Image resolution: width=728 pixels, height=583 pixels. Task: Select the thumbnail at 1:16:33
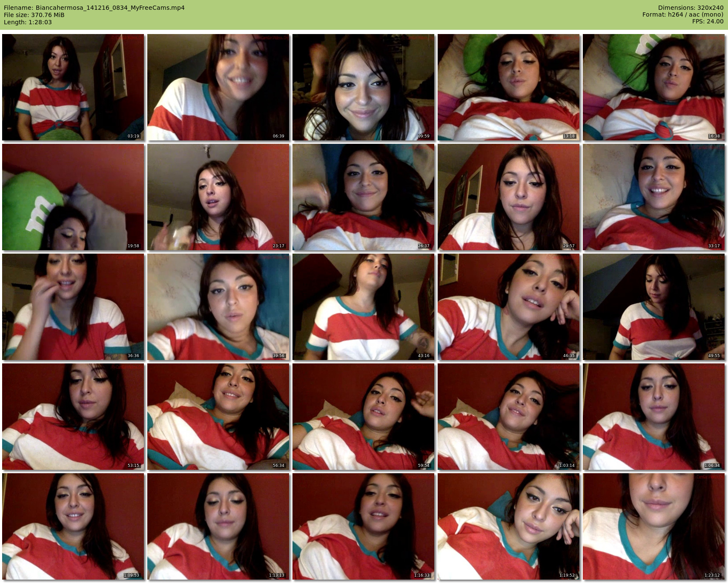(x=363, y=526)
